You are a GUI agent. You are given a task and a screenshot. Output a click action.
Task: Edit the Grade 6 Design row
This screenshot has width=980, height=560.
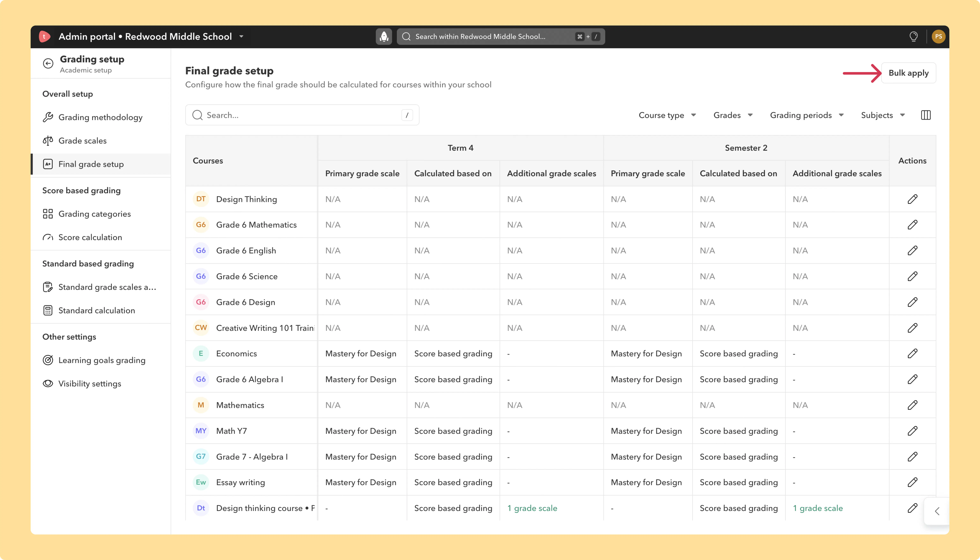pos(912,302)
